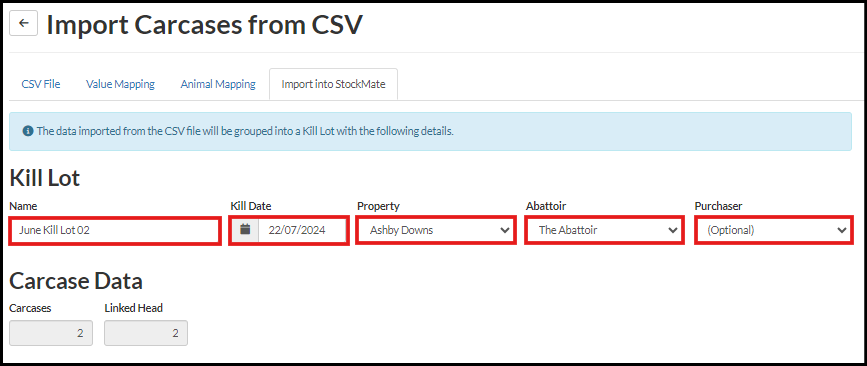
Task: Expand the Ashby Downs property dropdown
Action: click(x=436, y=231)
